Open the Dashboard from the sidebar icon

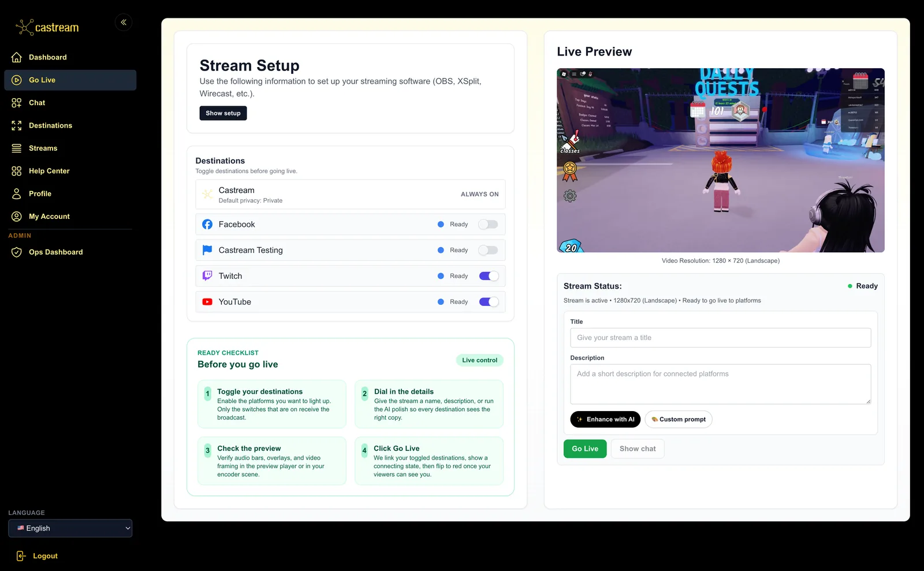point(16,57)
